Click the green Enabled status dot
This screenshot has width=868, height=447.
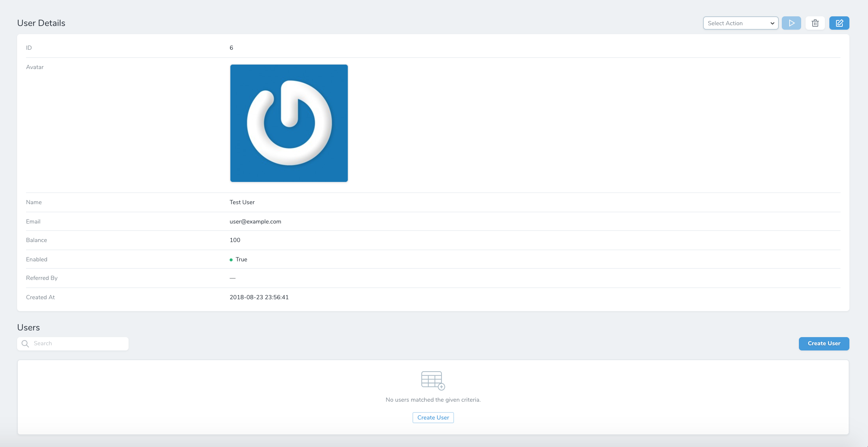[232, 259]
